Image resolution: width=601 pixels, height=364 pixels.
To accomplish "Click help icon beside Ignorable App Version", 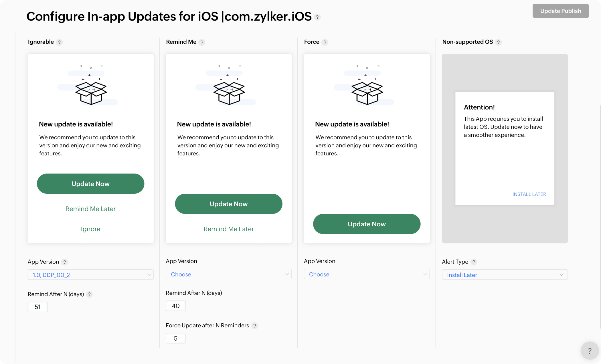I will [65, 262].
